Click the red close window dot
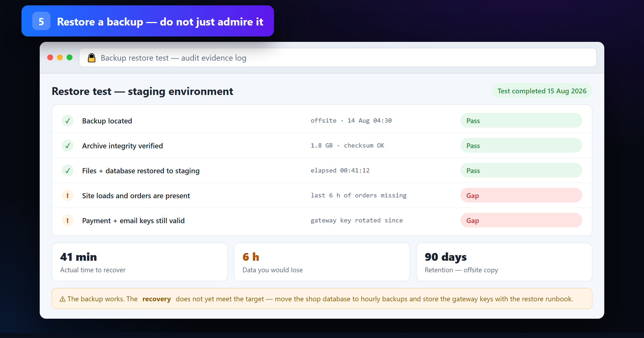Image resolution: width=644 pixels, height=338 pixels. [50, 57]
